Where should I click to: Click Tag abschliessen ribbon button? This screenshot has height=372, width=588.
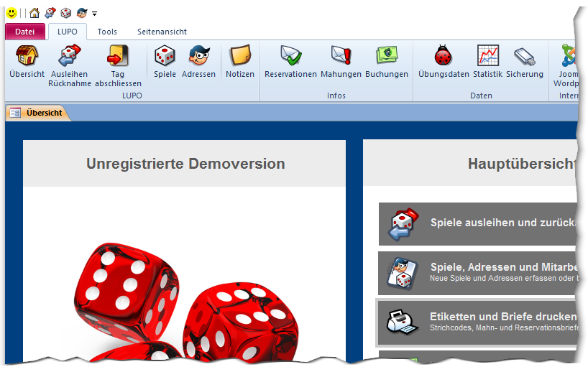coord(118,66)
